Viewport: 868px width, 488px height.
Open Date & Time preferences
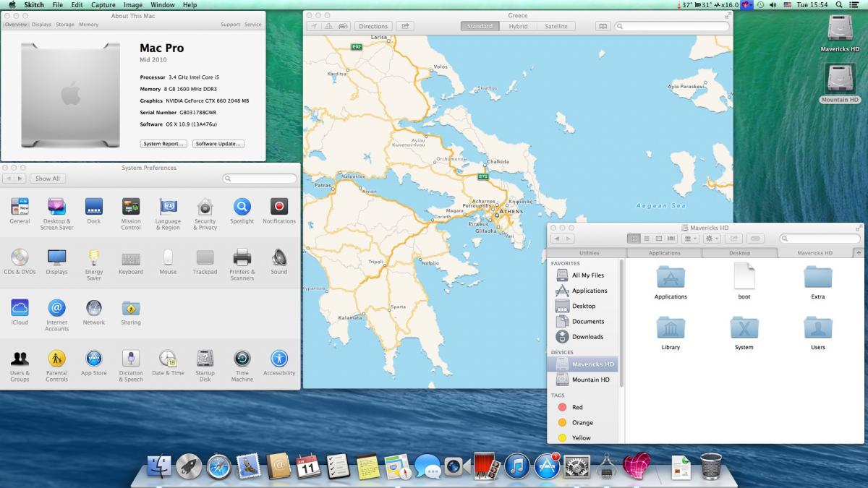click(x=168, y=362)
